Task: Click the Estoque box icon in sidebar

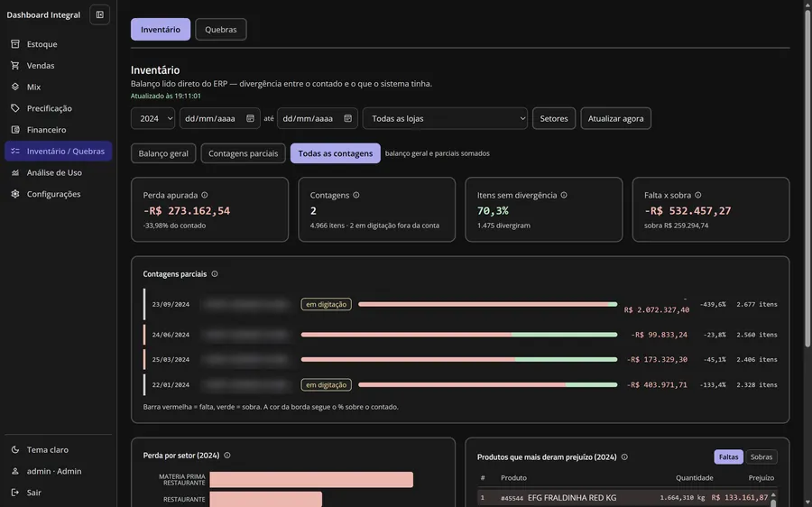Action: (15, 44)
